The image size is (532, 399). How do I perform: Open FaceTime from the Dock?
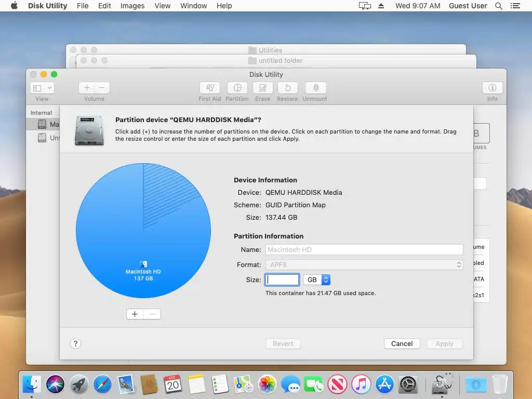pos(314,384)
